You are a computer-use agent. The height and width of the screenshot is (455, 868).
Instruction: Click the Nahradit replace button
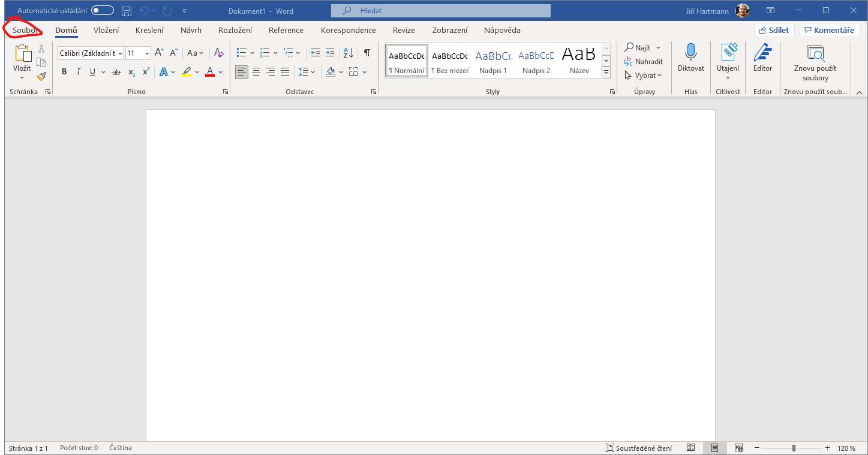(x=644, y=61)
